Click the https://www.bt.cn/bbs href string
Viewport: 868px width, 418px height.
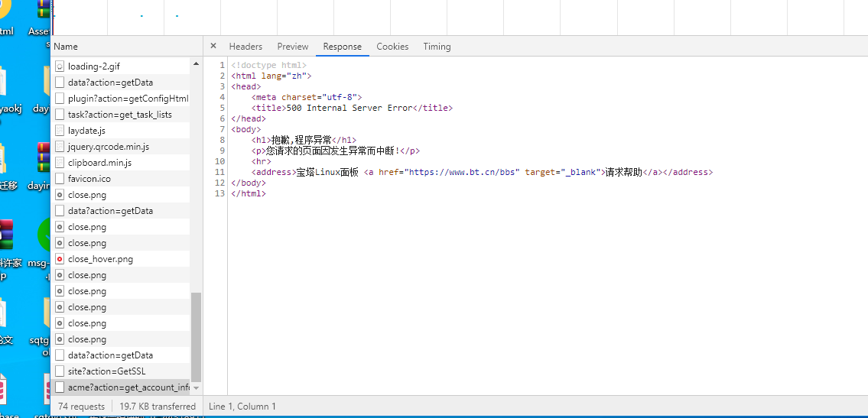point(462,172)
